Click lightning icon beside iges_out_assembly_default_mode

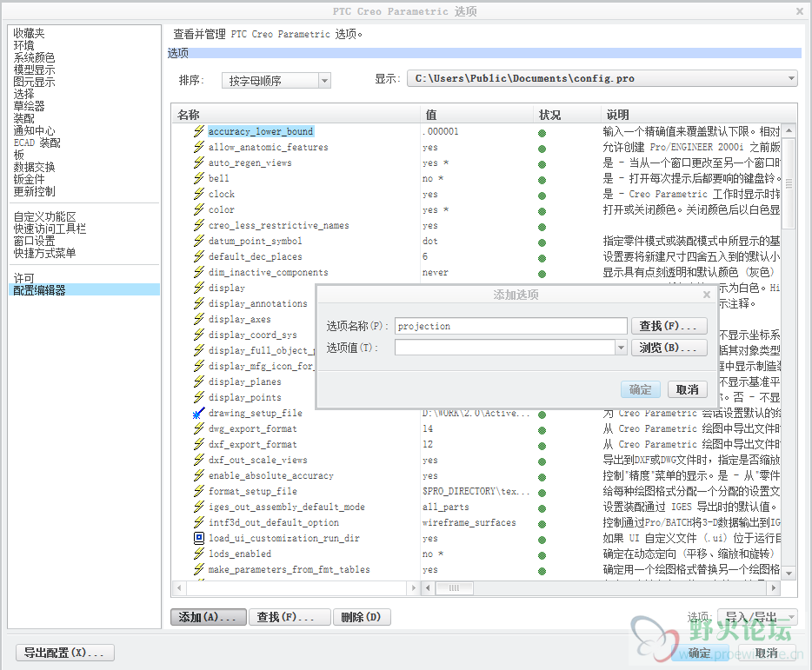click(199, 507)
